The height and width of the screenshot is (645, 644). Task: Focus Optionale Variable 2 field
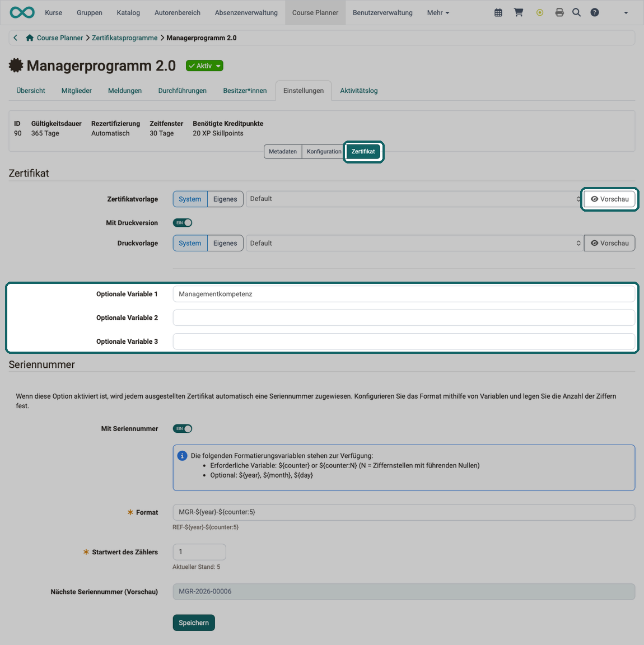(x=404, y=317)
